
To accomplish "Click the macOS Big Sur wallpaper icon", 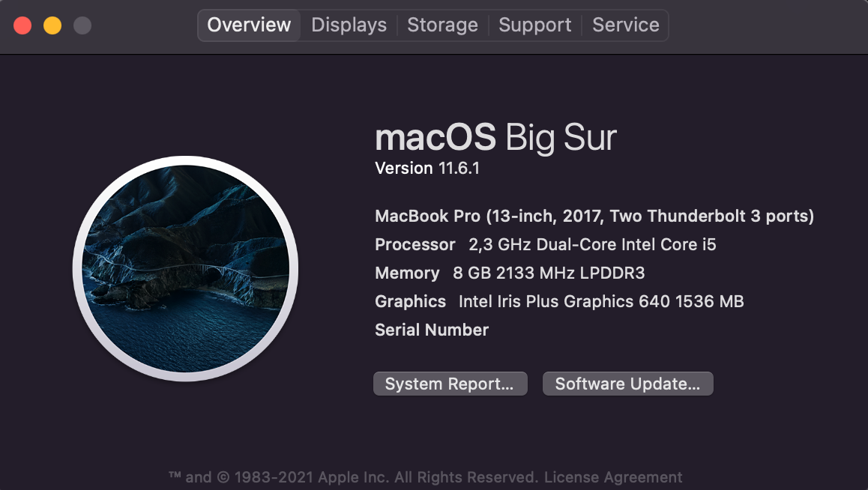I will coord(185,268).
